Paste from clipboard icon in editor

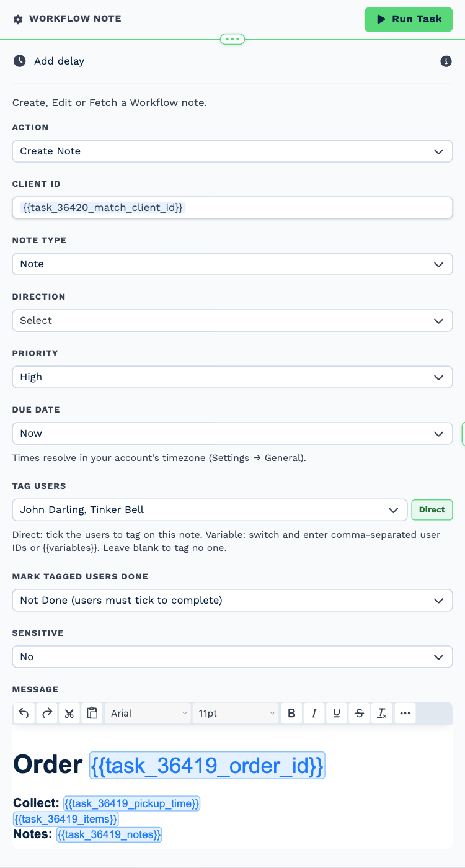pos(92,714)
